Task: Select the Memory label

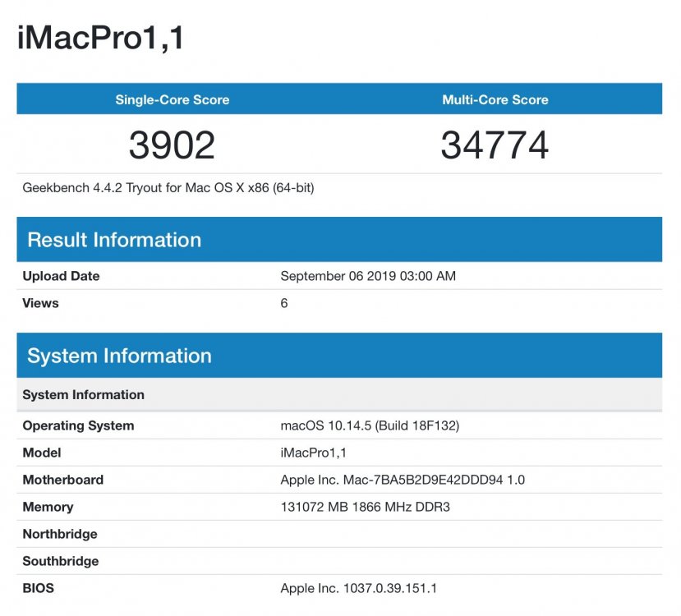Action: pyautogui.click(x=48, y=507)
